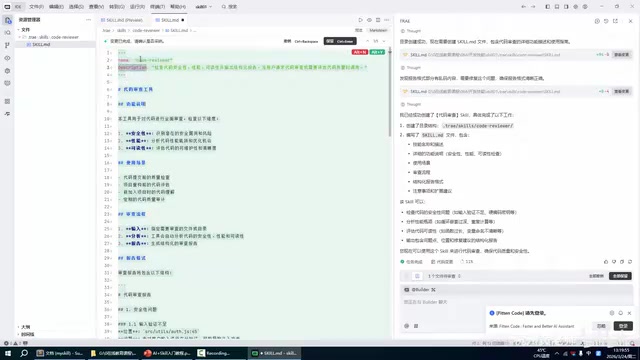
Task: Go back with the left arrow in title bar
Action: coord(524,7)
